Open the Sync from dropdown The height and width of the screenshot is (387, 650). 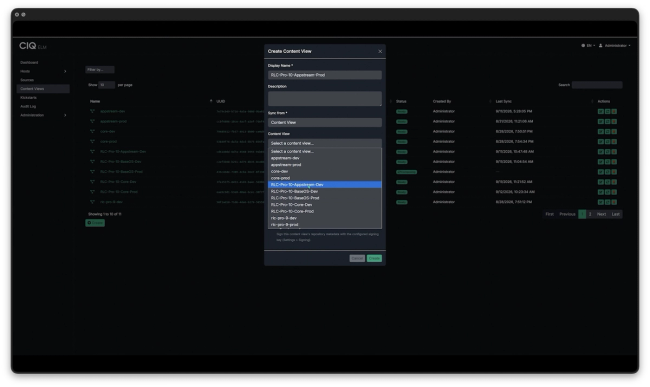(x=325, y=122)
